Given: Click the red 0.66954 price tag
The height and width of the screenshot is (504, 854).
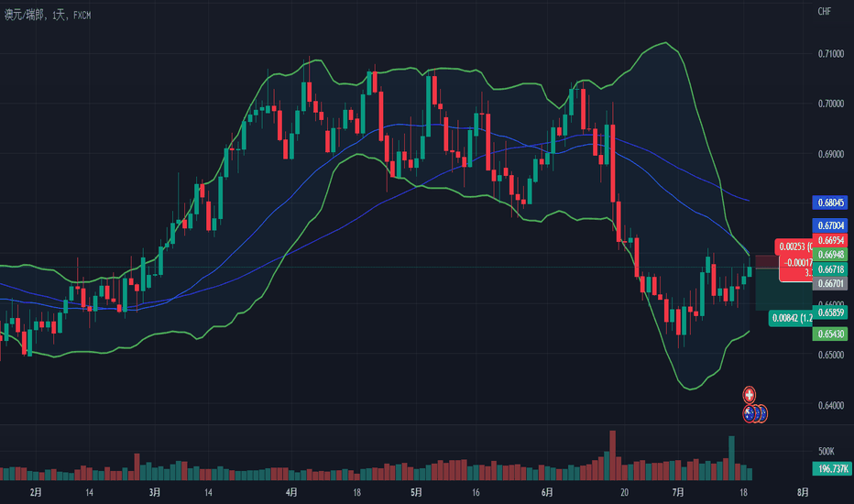Looking at the screenshot, I should pyautogui.click(x=830, y=240).
